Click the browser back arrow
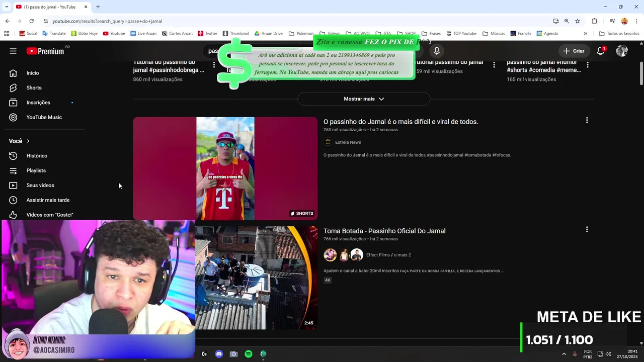Viewport: 644px width, 362px height. pos(7,21)
